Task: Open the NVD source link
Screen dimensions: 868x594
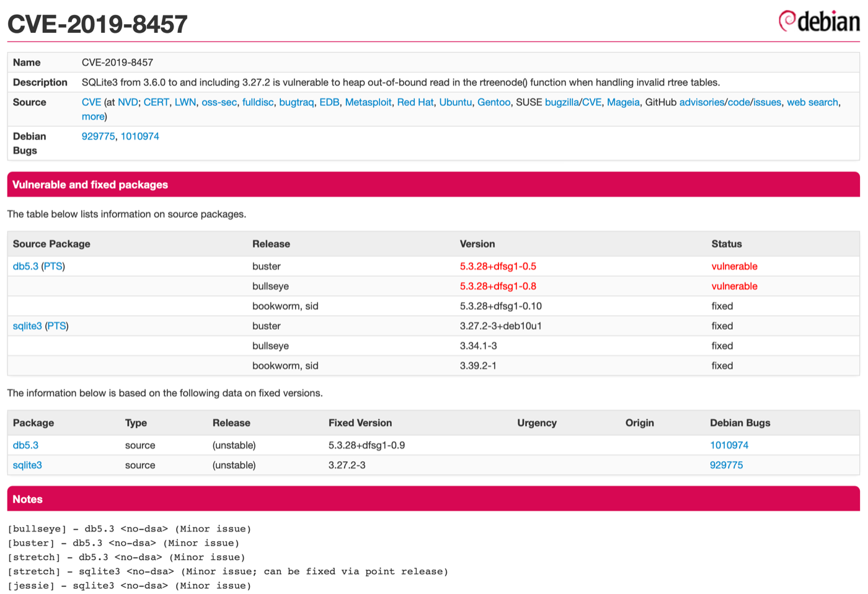Action: pos(128,102)
